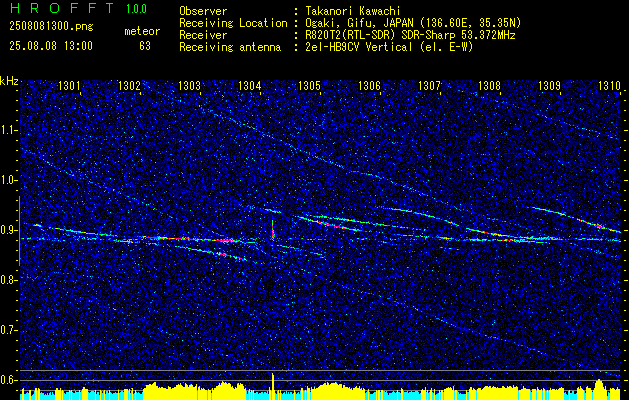Click the 1309 time axis label
The image size is (629, 400).
(549, 85)
